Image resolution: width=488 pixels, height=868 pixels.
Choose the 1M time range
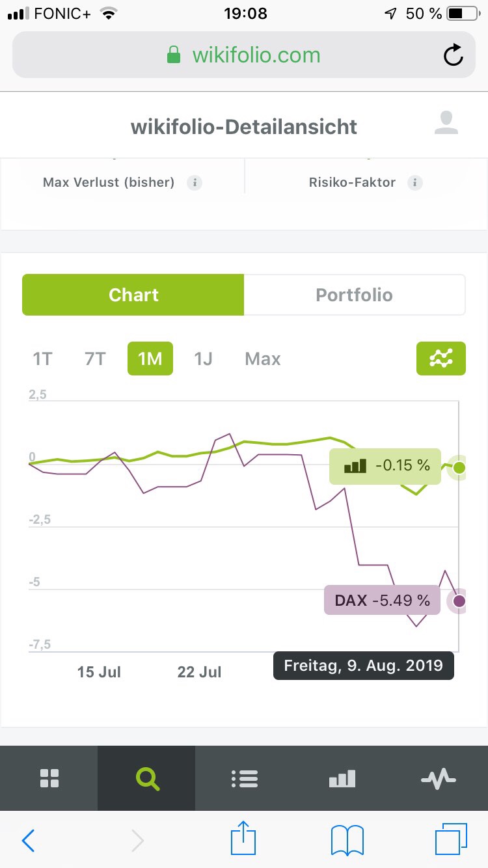(x=150, y=359)
